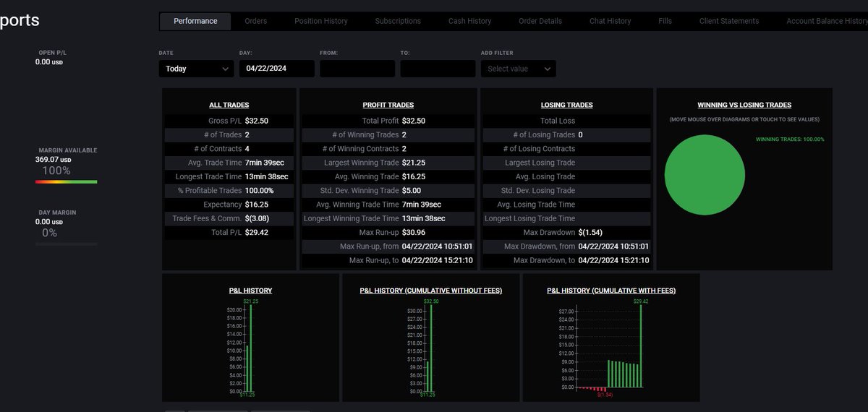Click the $32.50 bar in cumulative without fees chart

[x=430, y=348]
